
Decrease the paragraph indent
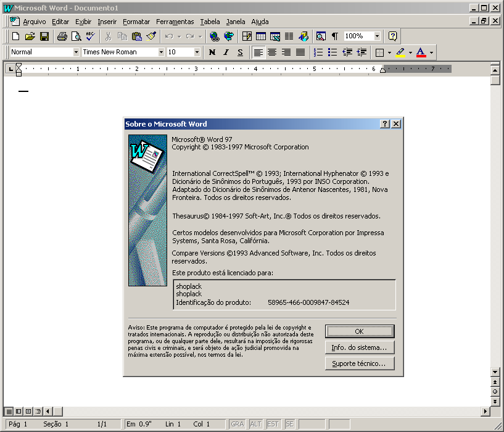coord(347,52)
